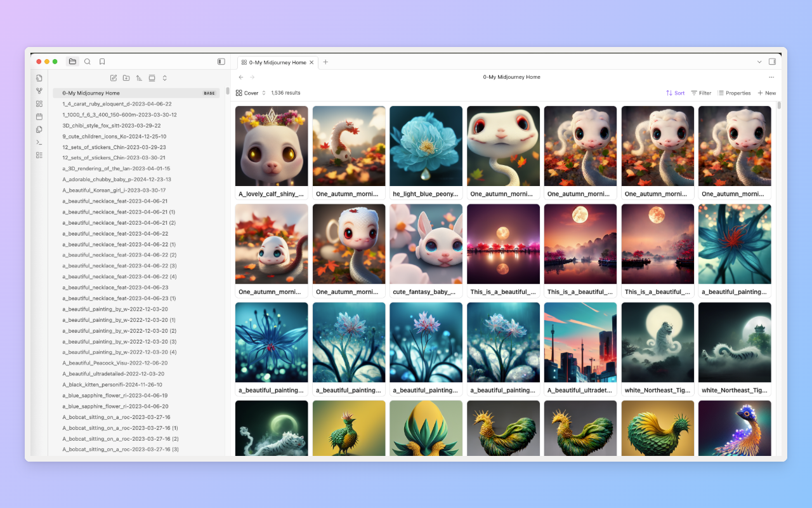Open the quick switcher file icon in the ribbon
The width and height of the screenshot is (812, 508).
(x=39, y=78)
